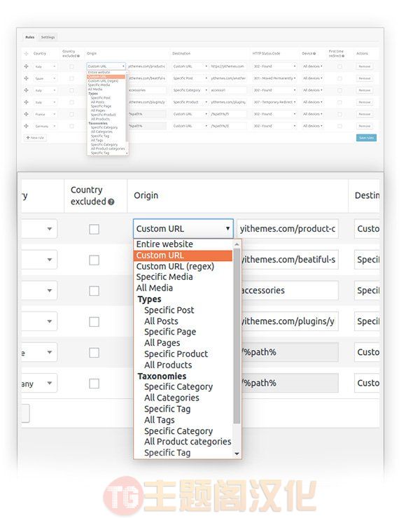Click the New rule button
Screen dimensions: 420x518
(x=36, y=138)
